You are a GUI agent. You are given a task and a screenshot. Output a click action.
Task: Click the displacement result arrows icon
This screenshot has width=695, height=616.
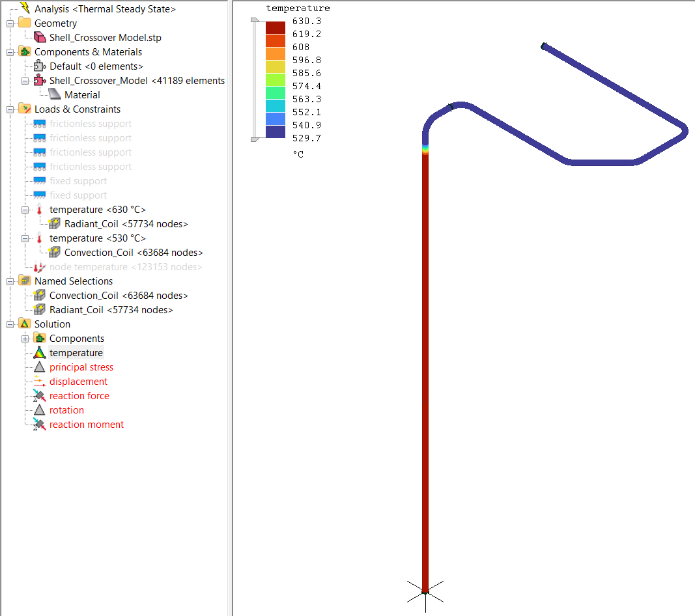pos(40,382)
